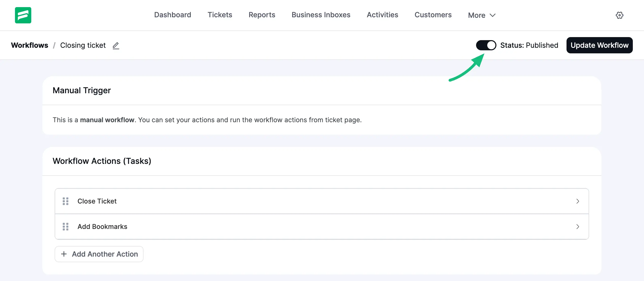Return to Workflows via the breadcrumb
The height and width of the screenshot is (281, 644).
[30, 45]
